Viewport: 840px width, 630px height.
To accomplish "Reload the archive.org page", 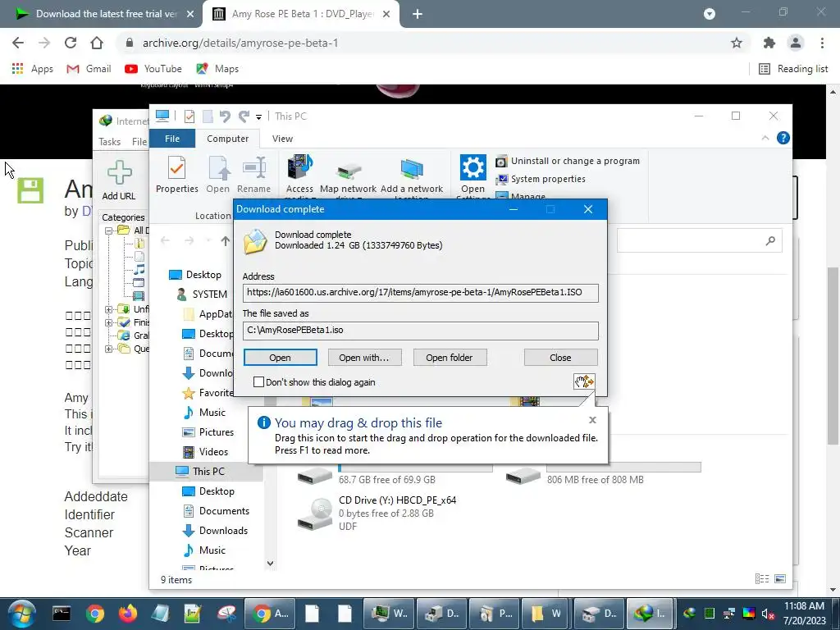I will tap(71, 43).
